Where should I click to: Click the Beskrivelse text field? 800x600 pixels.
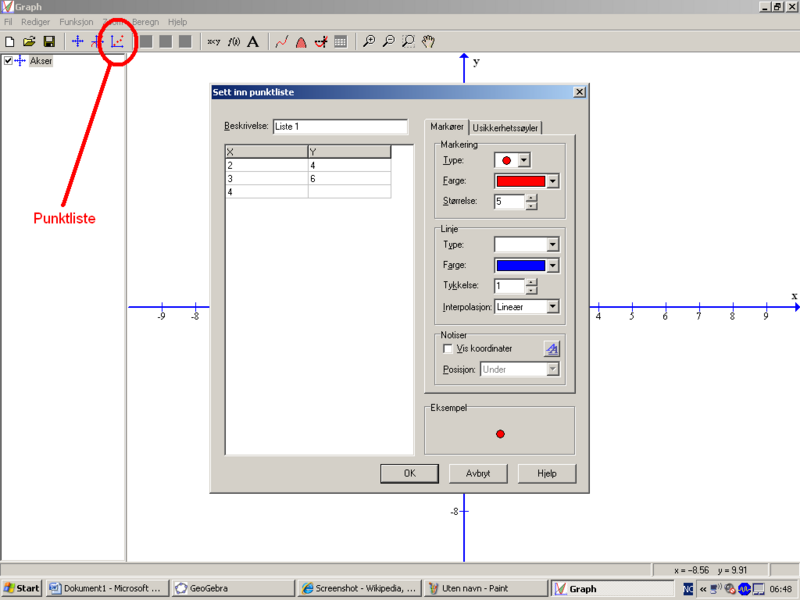[x=340, y=127]
